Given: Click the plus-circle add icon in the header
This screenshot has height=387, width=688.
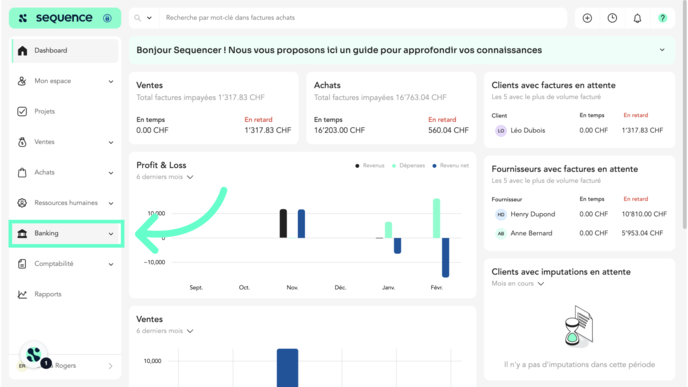Looking at the screenshot, I should coord(587,18).
